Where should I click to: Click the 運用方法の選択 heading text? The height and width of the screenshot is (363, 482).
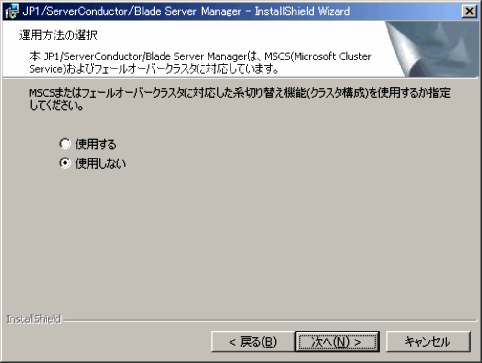pyautogui.click(x=58, y=35)
